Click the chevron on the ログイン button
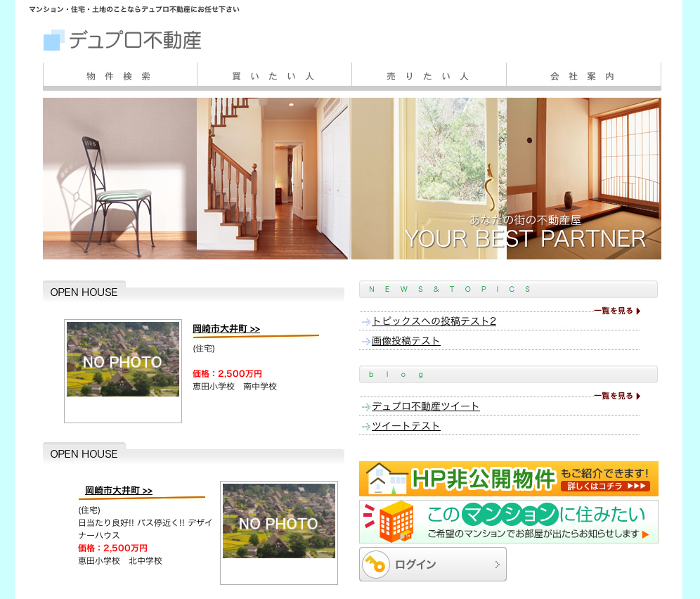Viewport: 700px width, 599px height. click(x=497, y=565)
